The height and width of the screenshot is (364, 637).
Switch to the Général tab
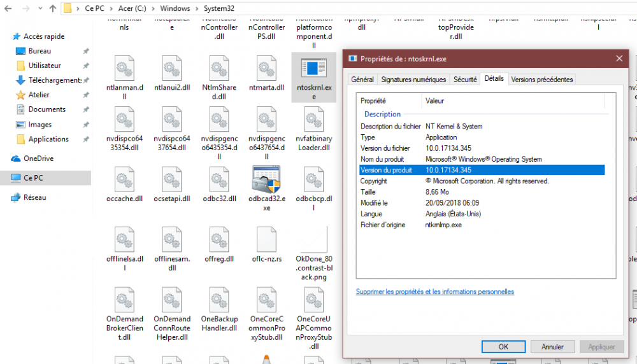point(362,80)
